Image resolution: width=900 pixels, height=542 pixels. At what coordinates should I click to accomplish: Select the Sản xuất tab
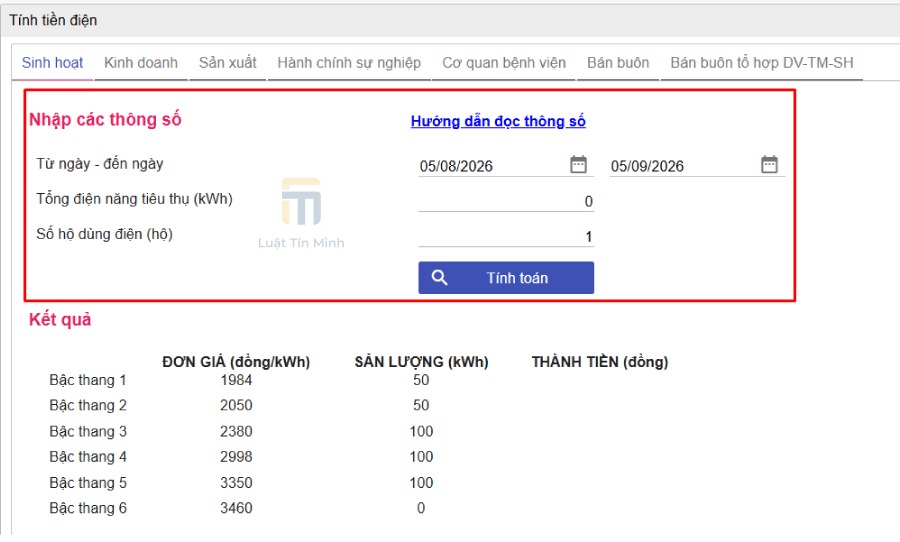pos(227,63)
